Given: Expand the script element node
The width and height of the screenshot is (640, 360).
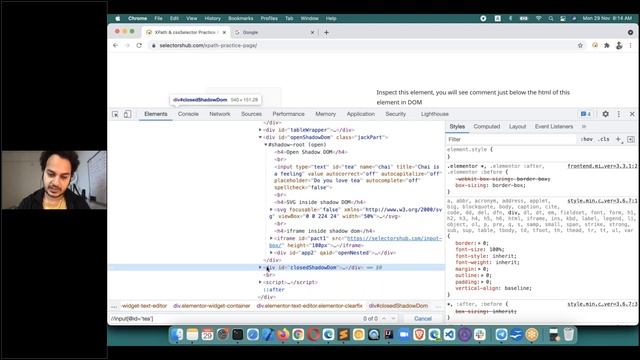Looking at the screenshot, I should point(260,282).
